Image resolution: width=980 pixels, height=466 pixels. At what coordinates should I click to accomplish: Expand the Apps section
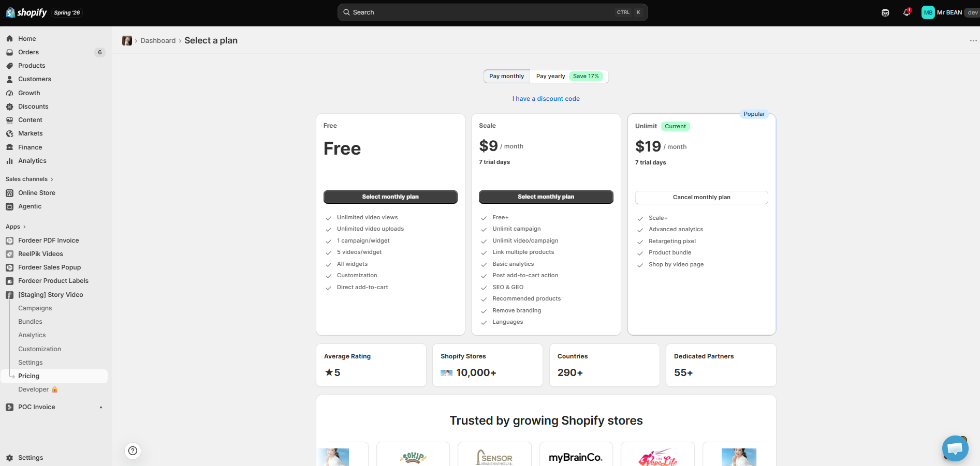[16, 227]
